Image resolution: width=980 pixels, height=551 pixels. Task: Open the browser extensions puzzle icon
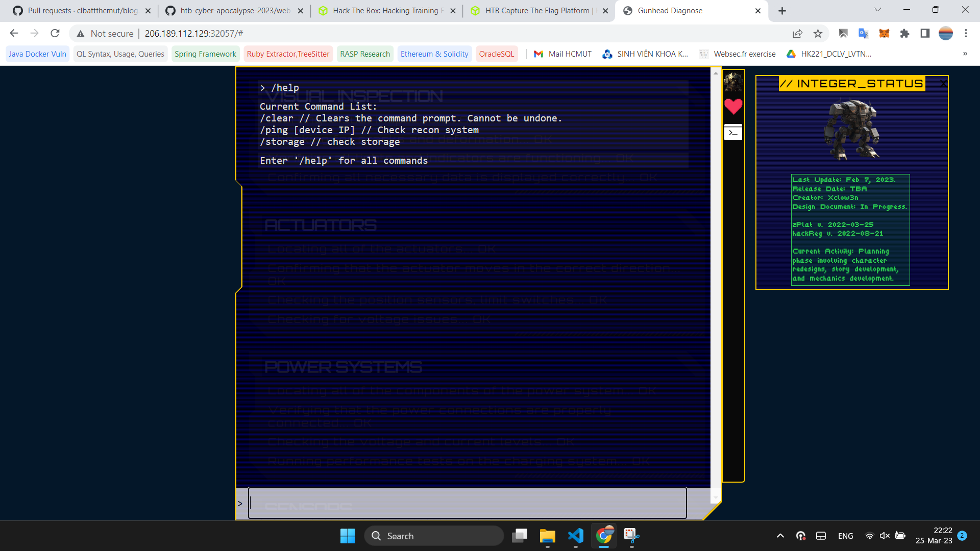tap(905, 33)
